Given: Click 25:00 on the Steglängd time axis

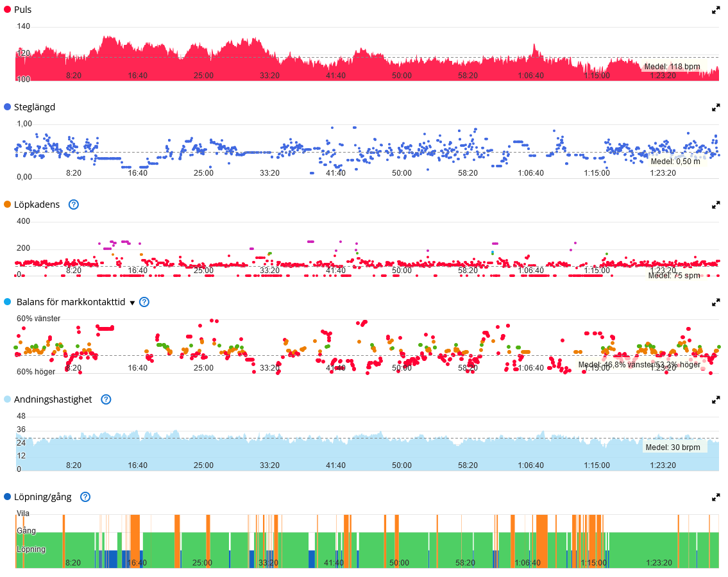Looking at the screenshot, I should pyautogui.click(x=203, y=173).
